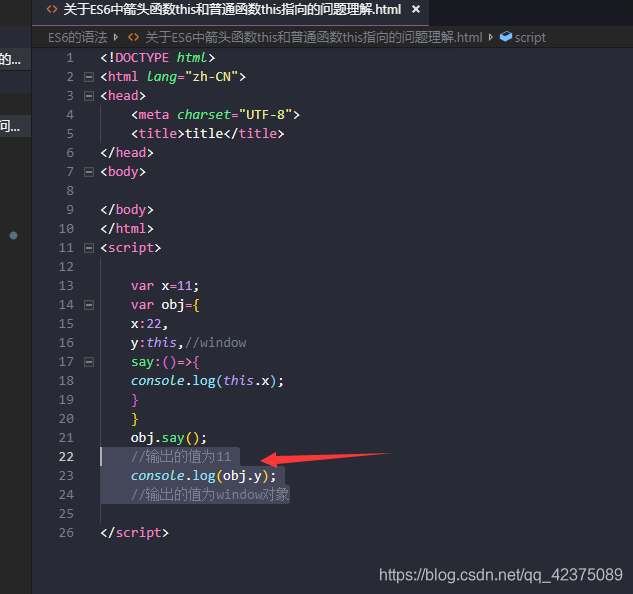Open the HTML filename breadcrumb item
This screenshot has width=633, height=594.
tap(314, 38)
